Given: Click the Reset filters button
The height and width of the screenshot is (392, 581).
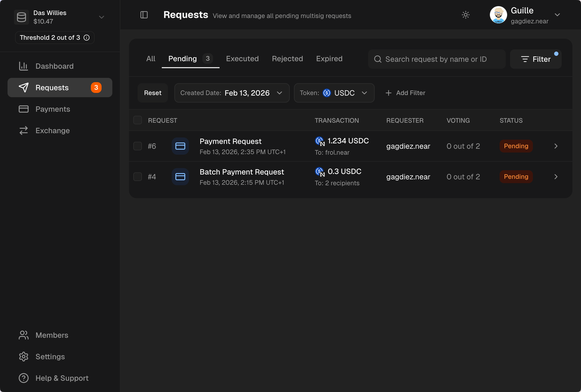Looking at the screenshot, I should coord(153,93).
